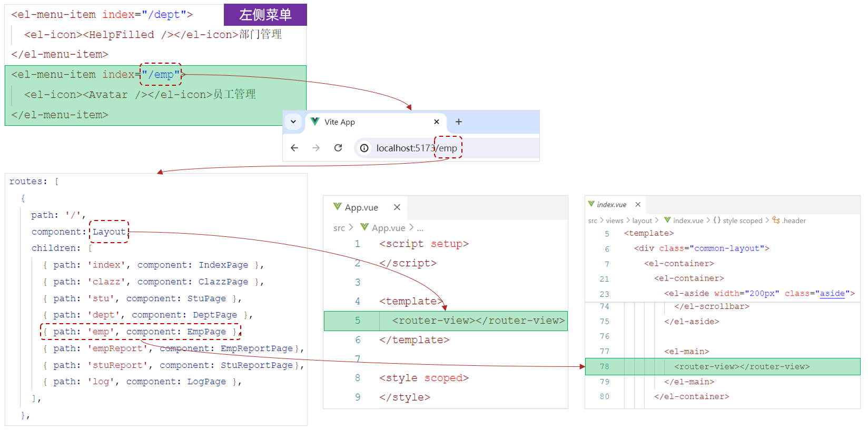Click the layout breadcrumb in index.vue editor

(x=642, y=221)
